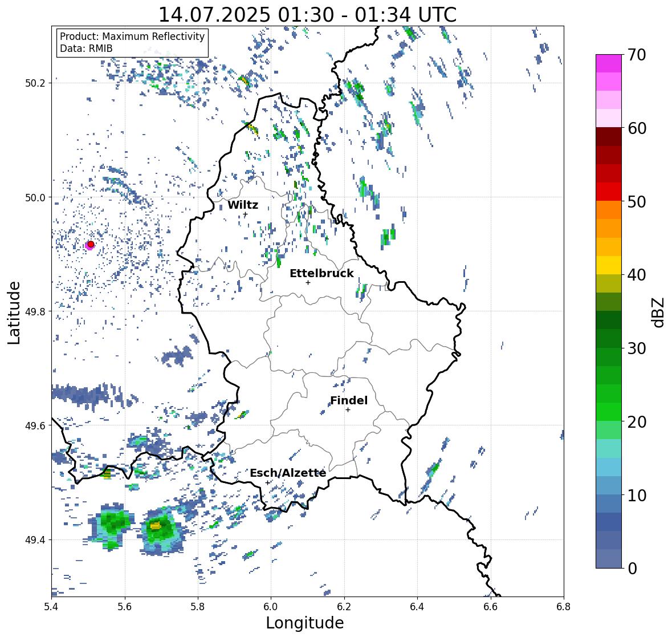672x637 pixels.
Task: Click the 'Product: Maximum Reflectivity' legend text
Action: (x=132, y=36)
